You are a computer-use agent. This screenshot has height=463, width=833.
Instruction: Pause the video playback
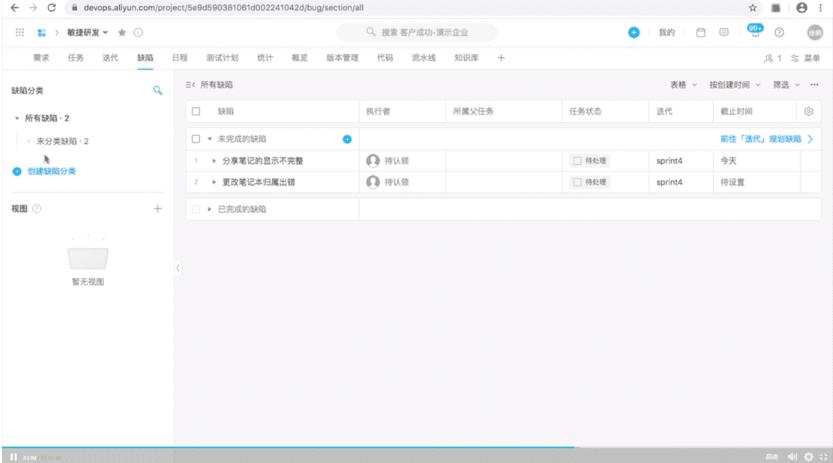click(14, 457)
